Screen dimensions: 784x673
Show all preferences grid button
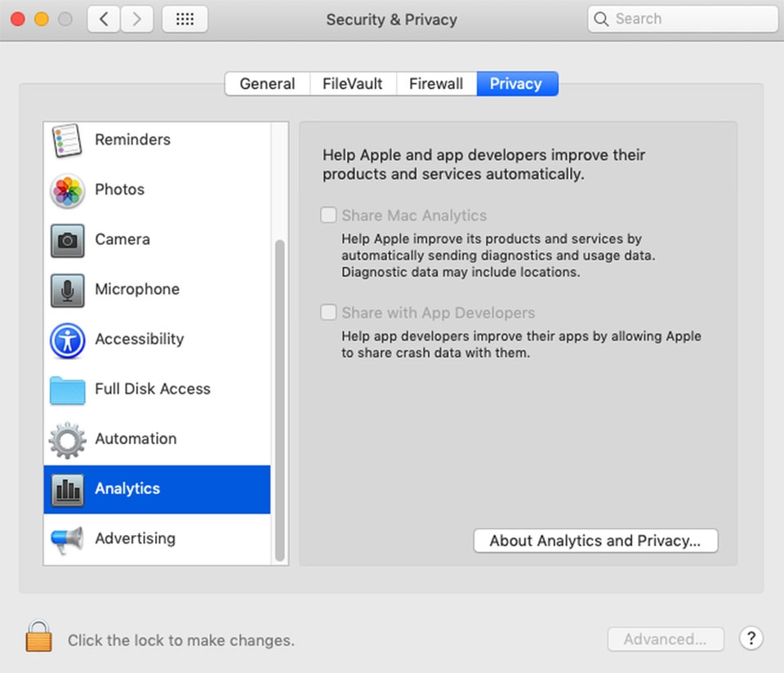185,19
